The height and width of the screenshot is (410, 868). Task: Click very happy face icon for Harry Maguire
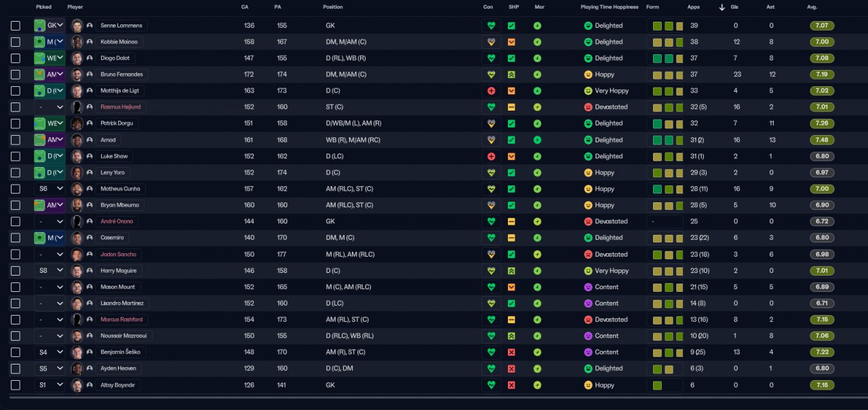click(588, 271)
